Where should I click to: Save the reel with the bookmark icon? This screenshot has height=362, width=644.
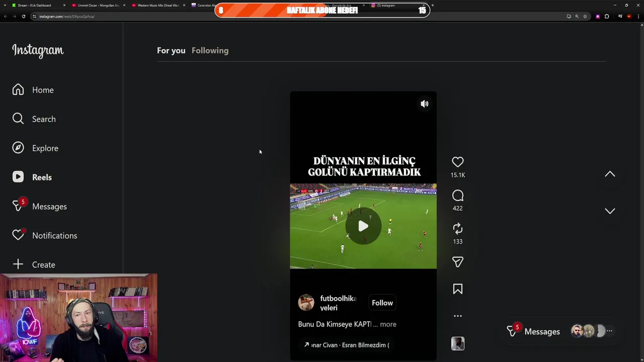pyautogui.click(x=457, y=289)
